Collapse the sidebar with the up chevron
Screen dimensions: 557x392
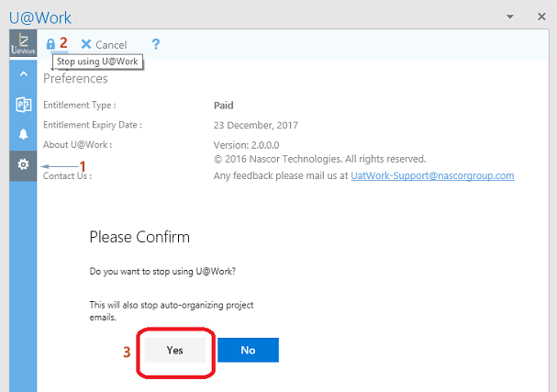(x=23, y=73)
